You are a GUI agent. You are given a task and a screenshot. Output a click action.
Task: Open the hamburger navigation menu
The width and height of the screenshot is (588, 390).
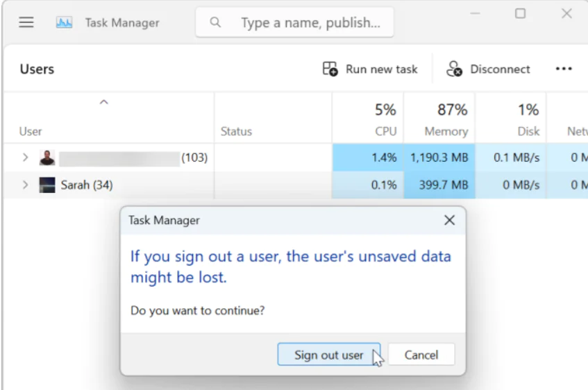pos(26,22)
